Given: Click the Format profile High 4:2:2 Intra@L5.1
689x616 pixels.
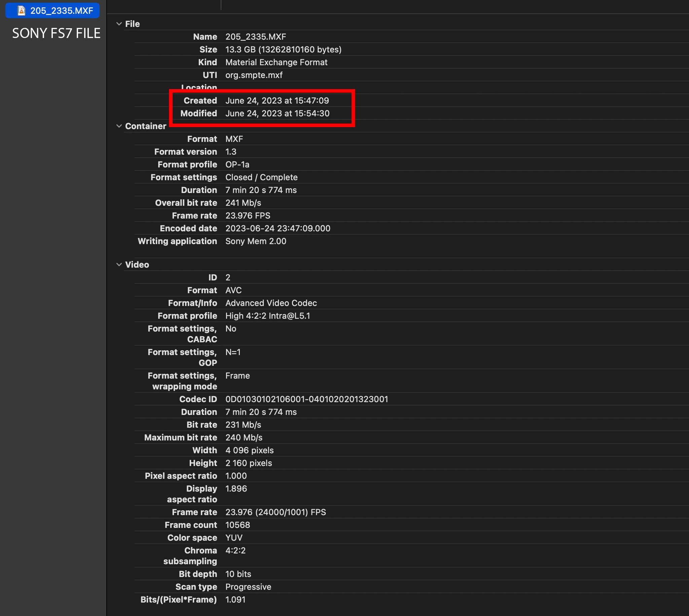Looking at the screenshot, I should [267, 316].
